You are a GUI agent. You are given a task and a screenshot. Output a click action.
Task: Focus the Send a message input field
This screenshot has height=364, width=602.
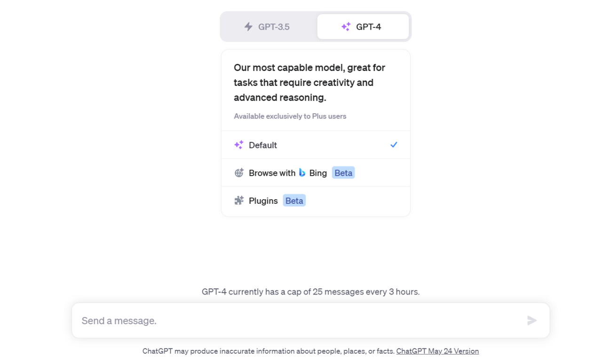301,320
